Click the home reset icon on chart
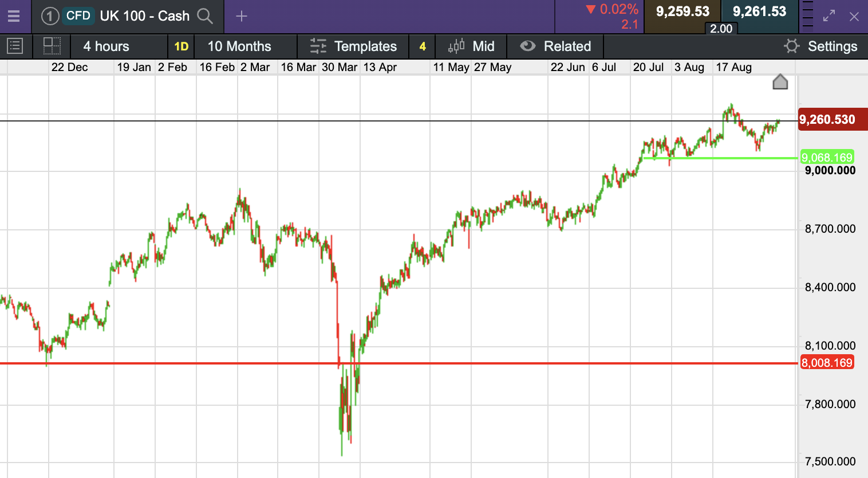Viewport: 868px width, 478px height. 780,83
